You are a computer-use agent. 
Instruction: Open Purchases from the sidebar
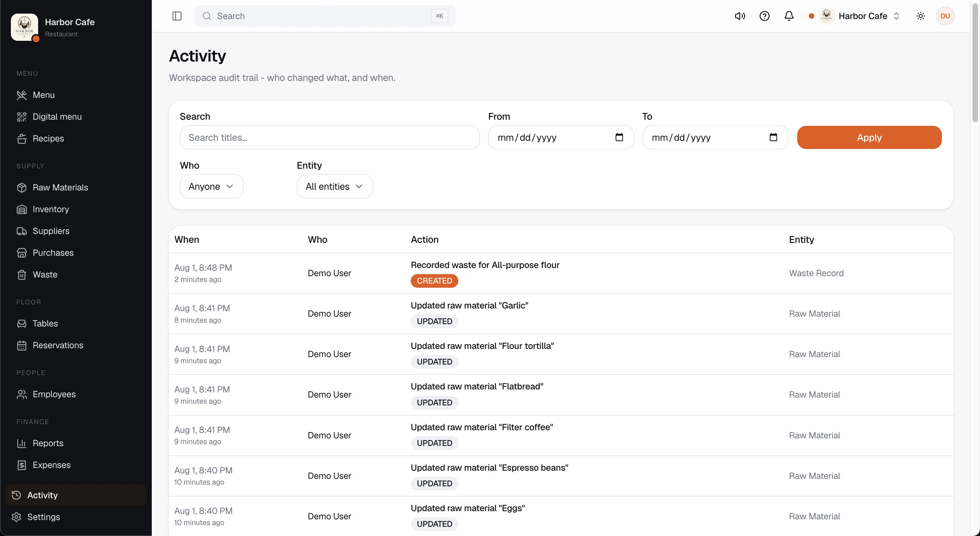(x=76, y=253)
